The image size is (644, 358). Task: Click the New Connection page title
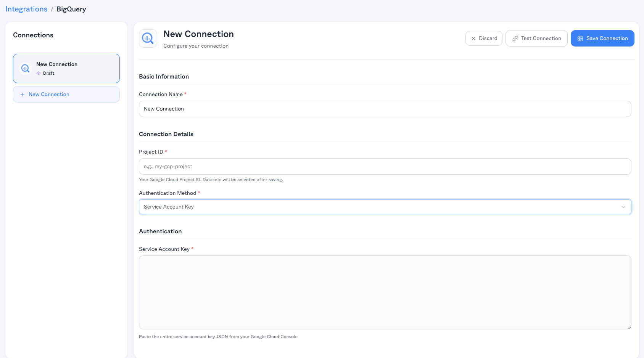pos(199,34)
